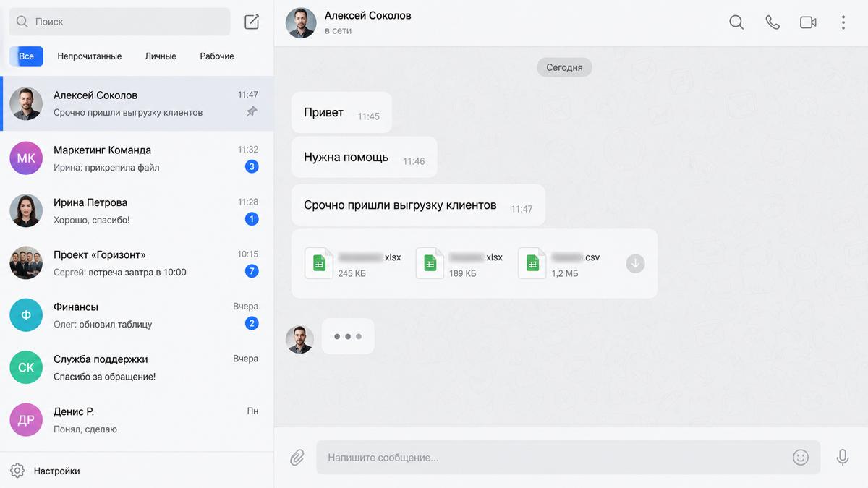868x488 pixels.
Task: Open the Маркетинг Команда chat
Action: (x=137, y=158)
